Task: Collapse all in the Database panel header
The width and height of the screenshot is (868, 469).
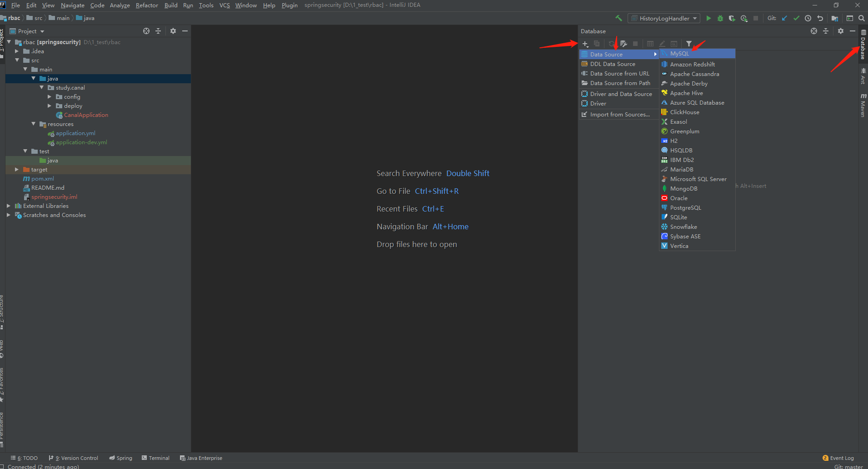Action: pyautogui.click(x=826, y=31)
